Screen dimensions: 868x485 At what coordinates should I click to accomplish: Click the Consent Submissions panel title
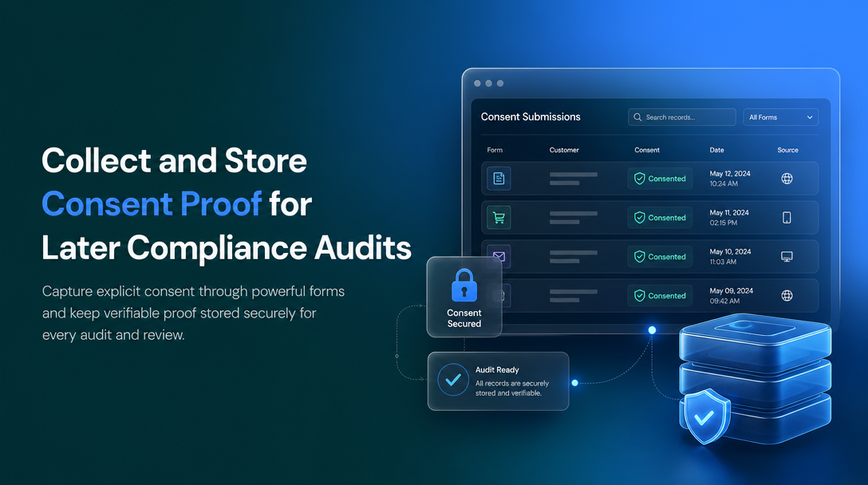pyautogui.click(x=531, y=116)
